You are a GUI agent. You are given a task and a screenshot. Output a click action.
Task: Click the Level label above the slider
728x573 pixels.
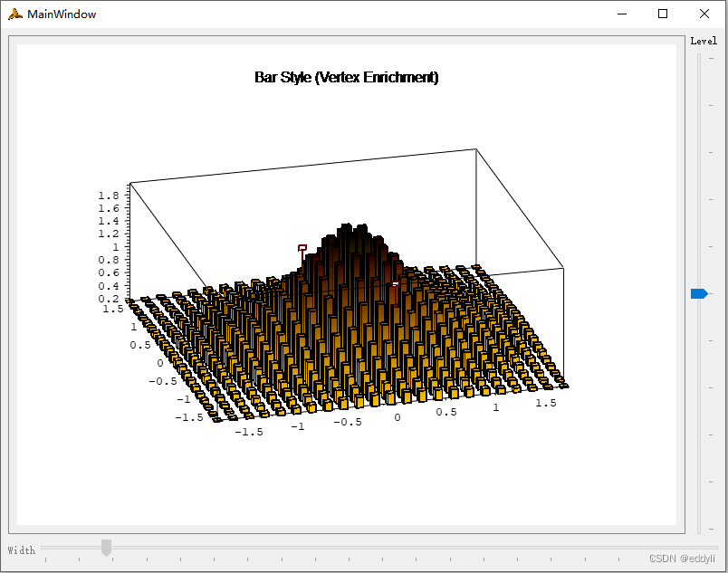(704, 41)
